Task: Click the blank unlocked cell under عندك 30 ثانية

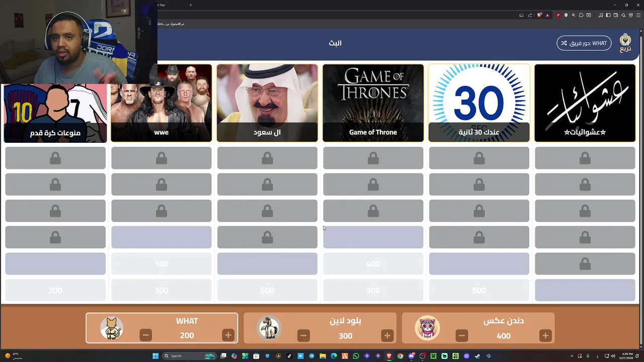Action: click(479, 264)
